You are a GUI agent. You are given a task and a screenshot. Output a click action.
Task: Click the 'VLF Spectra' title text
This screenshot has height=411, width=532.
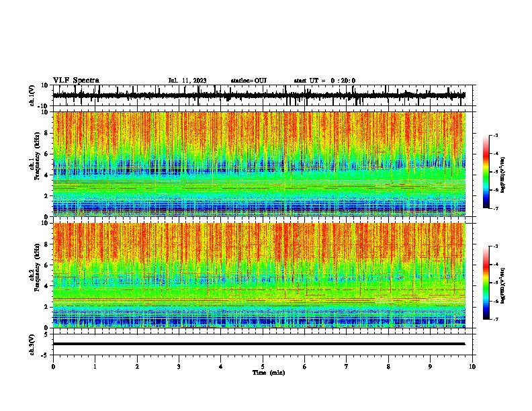76,81
